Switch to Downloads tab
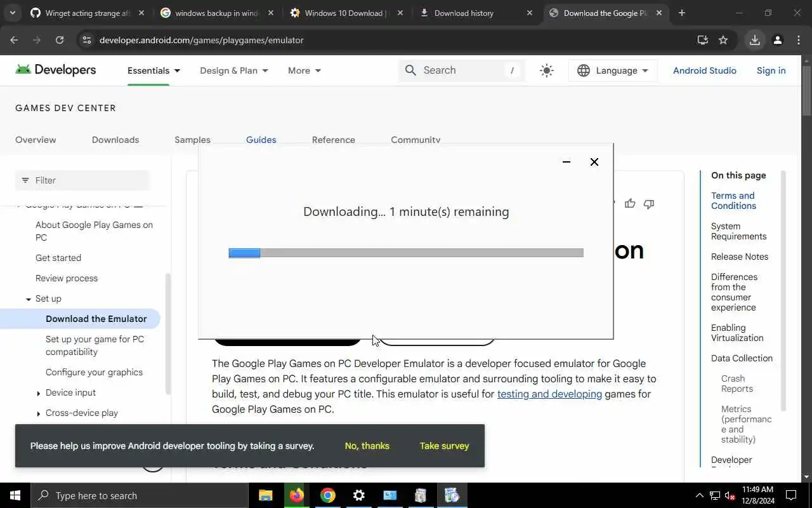The width and height of the screenshot is (812, 508). click(115, 140)
